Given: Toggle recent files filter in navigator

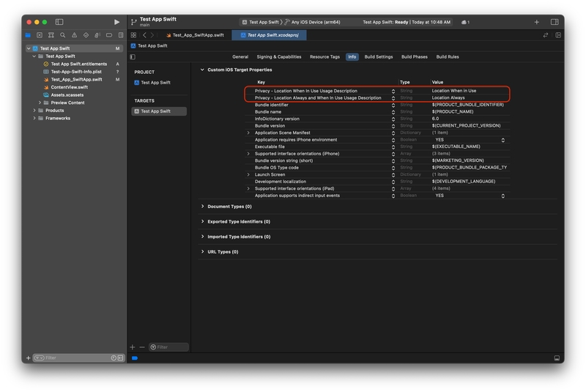Looking at the screenshot, I should 114,358.
